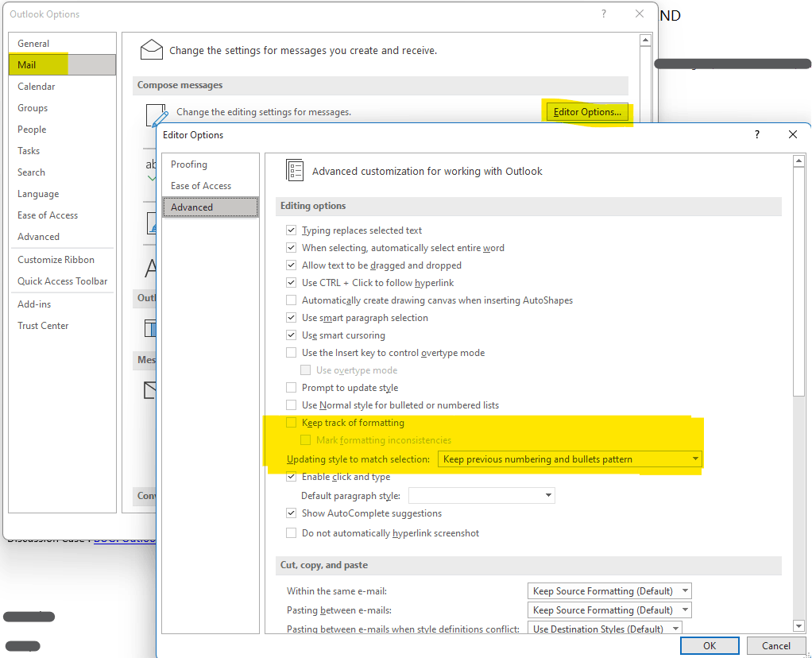This screenshot has width=812, height=658.
Task: Open Ease of Access in Outlook Options
Action: pyautogui.click(x=62, y=215)
